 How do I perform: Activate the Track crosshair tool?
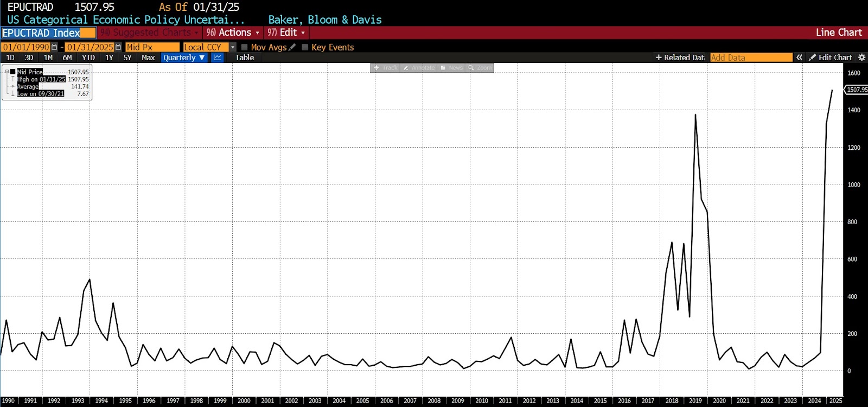pyautogui.click(x=385, y=68)
